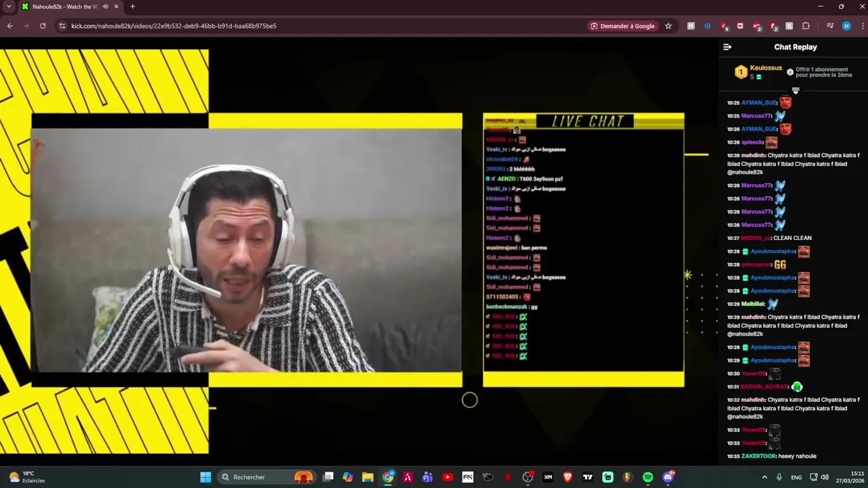The height and width of the screenshot is (488, 868).
Task: Click the microphone tray icon
Action: 779,477
